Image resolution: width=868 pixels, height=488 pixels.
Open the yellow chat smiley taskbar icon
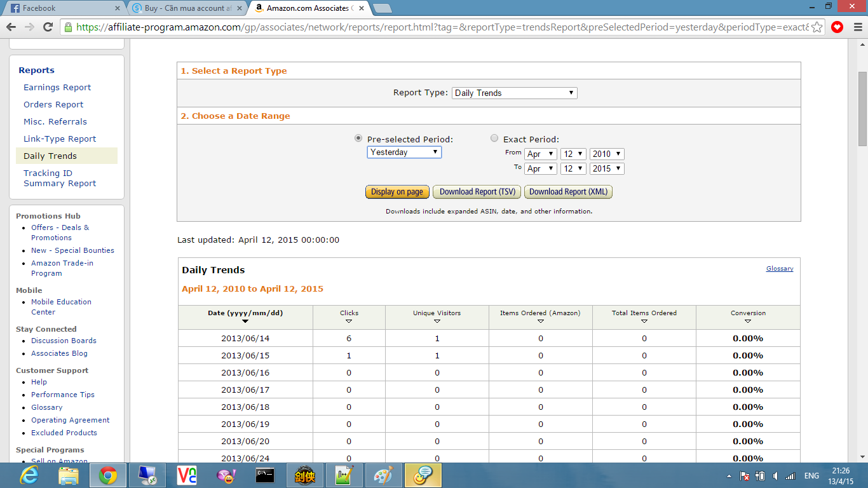point(423,475)
